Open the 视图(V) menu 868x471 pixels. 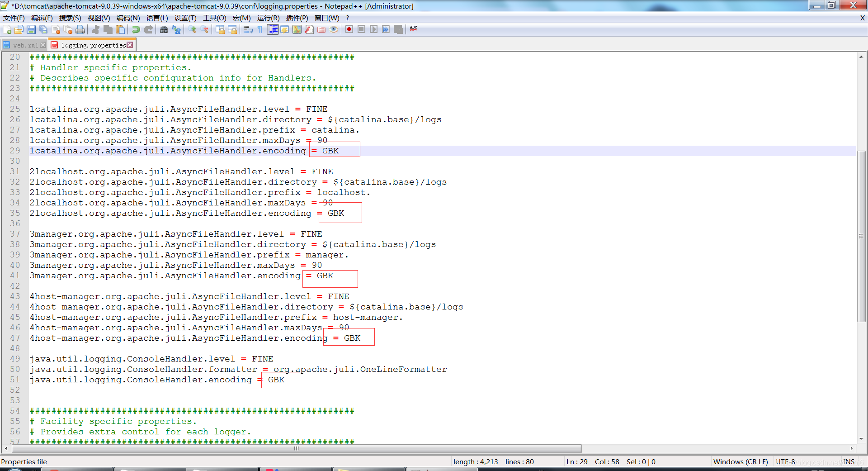[x=99, y=18]
